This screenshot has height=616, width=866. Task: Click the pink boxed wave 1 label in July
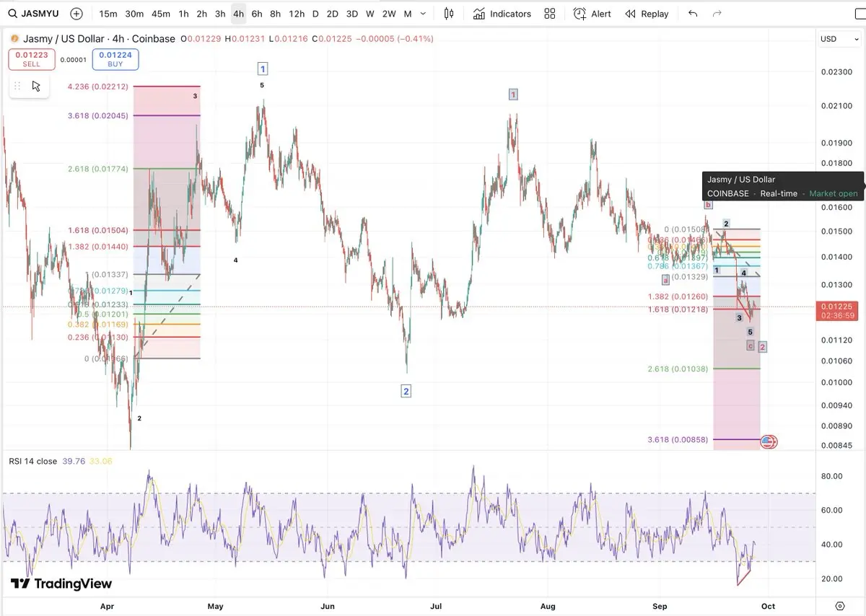point(513,94)
